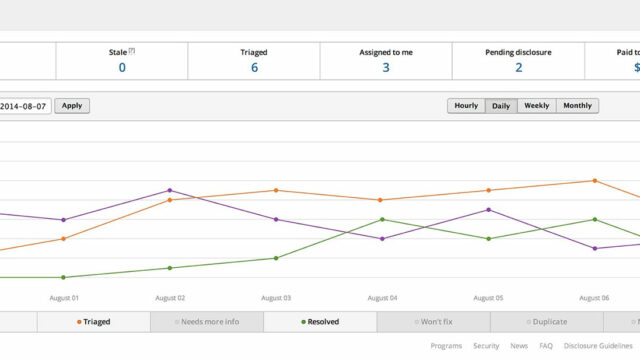Toggle the Duplicate series legend
The width and height of the screenshot is (640, 360).
[x=547, y=322]
